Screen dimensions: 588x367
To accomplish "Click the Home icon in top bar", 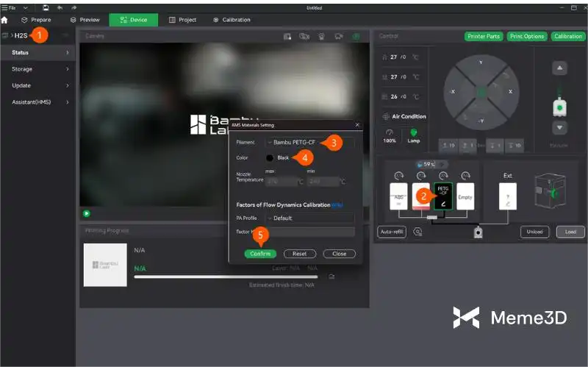I will pos(5,20).
